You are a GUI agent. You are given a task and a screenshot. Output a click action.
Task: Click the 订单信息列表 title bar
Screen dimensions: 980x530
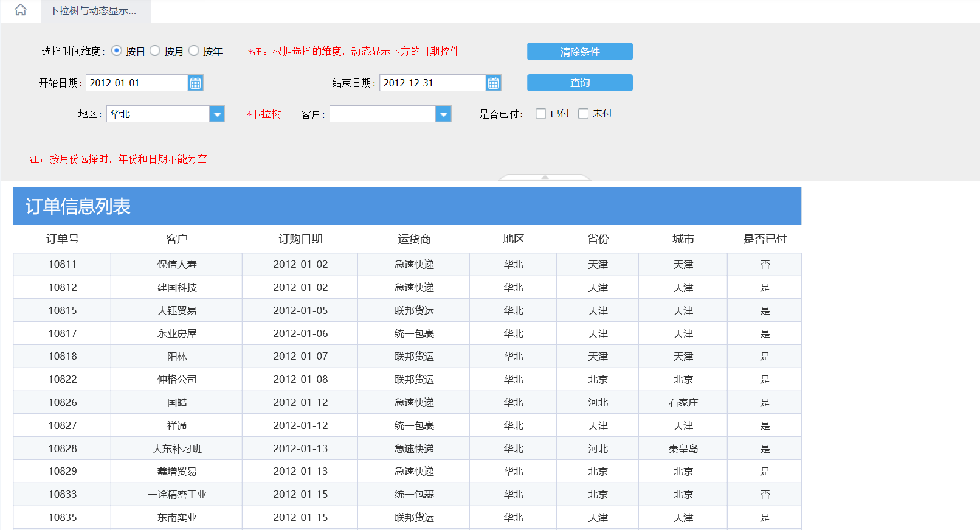[407, 206]
